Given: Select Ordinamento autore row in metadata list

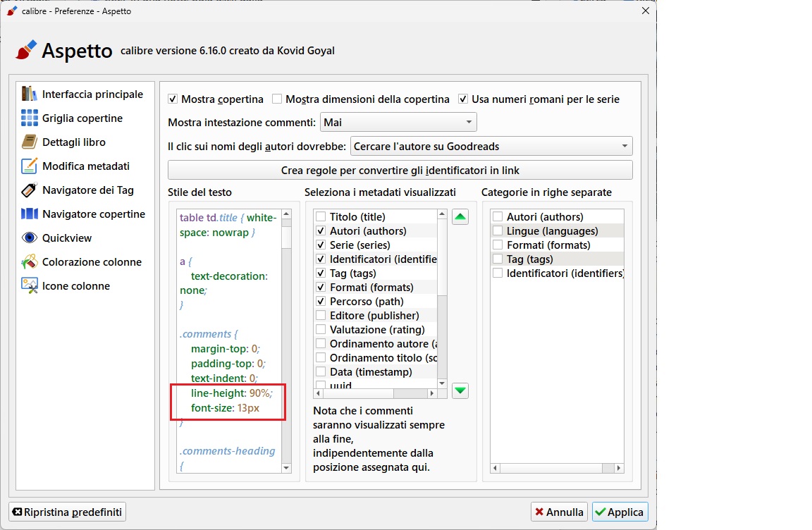Looking at the screenshot, I should [x=376, y=344].
